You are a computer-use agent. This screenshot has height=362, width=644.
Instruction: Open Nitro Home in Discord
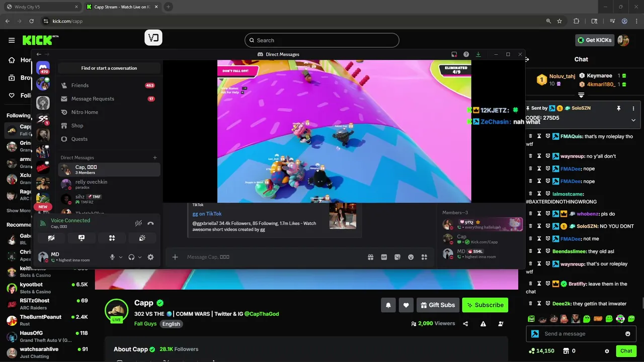tap(109, 112)
